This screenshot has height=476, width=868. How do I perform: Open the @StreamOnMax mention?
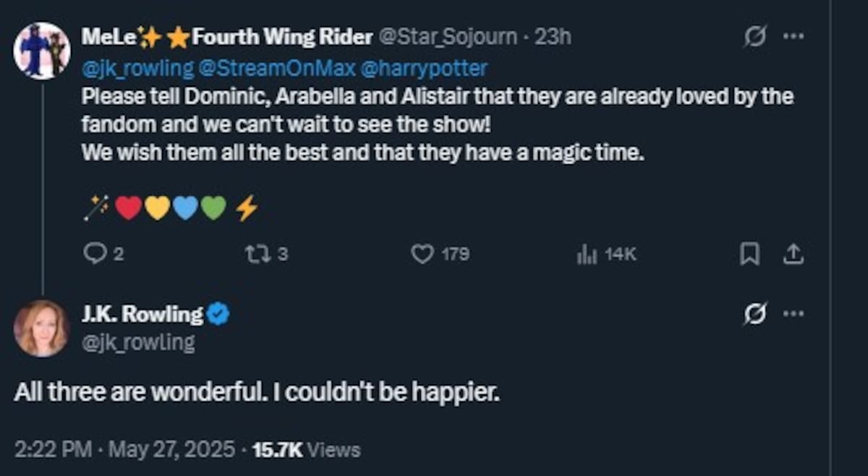click(x=277, y=69)
